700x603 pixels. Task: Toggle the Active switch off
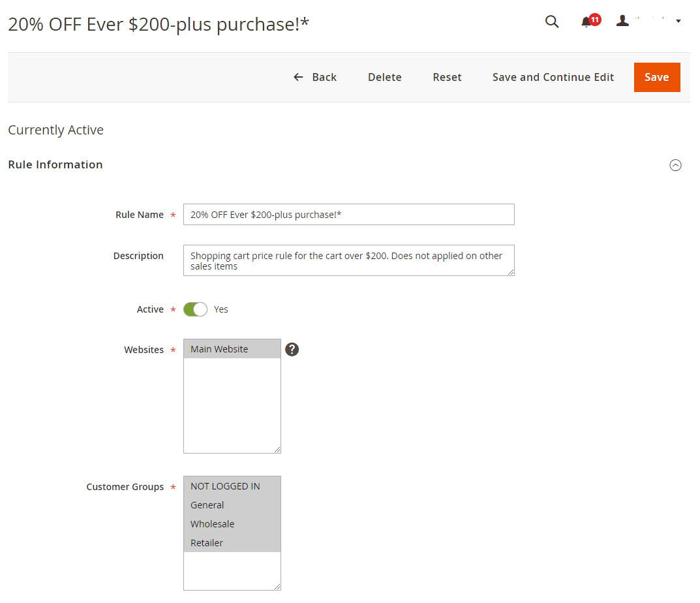(195, 309)
